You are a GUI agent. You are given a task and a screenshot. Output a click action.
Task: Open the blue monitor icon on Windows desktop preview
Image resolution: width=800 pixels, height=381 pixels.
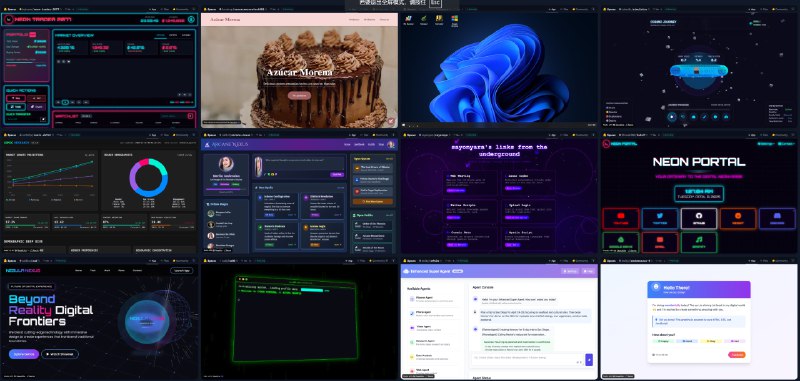(x=408, y=19)
